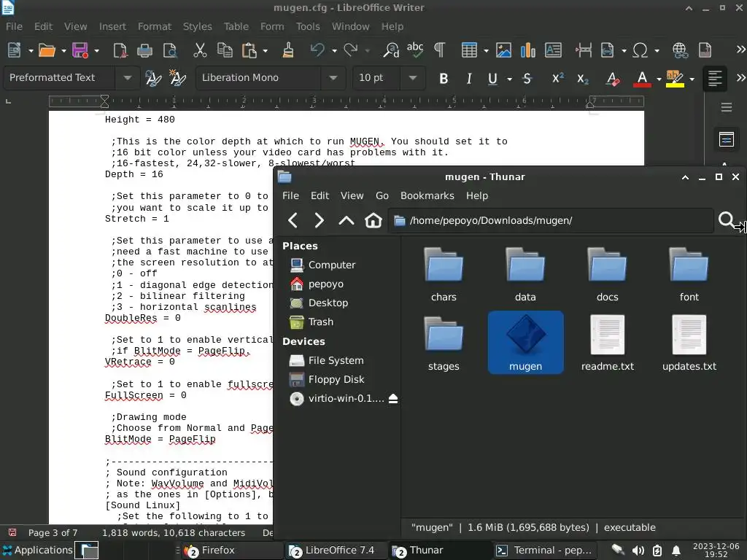Open the Applications menu

(38, 551)
